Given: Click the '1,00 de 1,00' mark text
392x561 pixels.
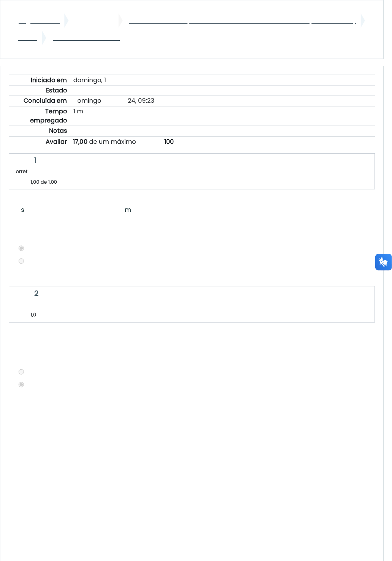Looking at the screenshot, I should click(44, 182).
